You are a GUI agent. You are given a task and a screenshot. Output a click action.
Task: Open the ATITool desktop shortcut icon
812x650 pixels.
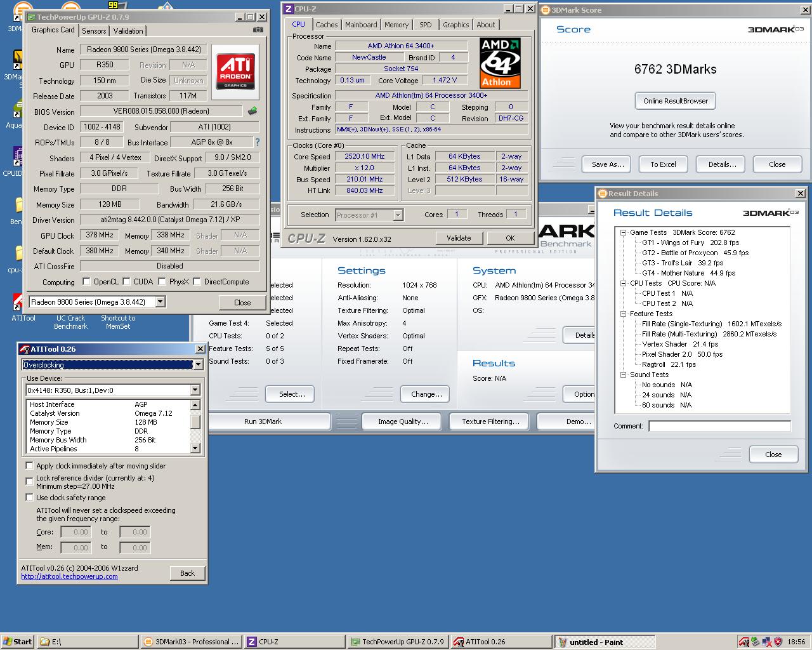tap(23, 308)
